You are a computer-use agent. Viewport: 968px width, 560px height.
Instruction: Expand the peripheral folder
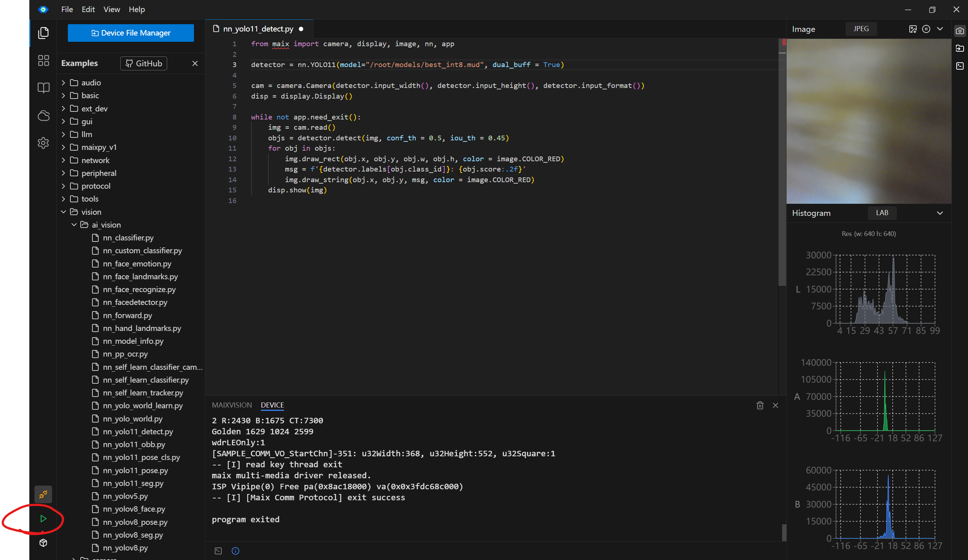pyautogui.click(x=64, y=173)
